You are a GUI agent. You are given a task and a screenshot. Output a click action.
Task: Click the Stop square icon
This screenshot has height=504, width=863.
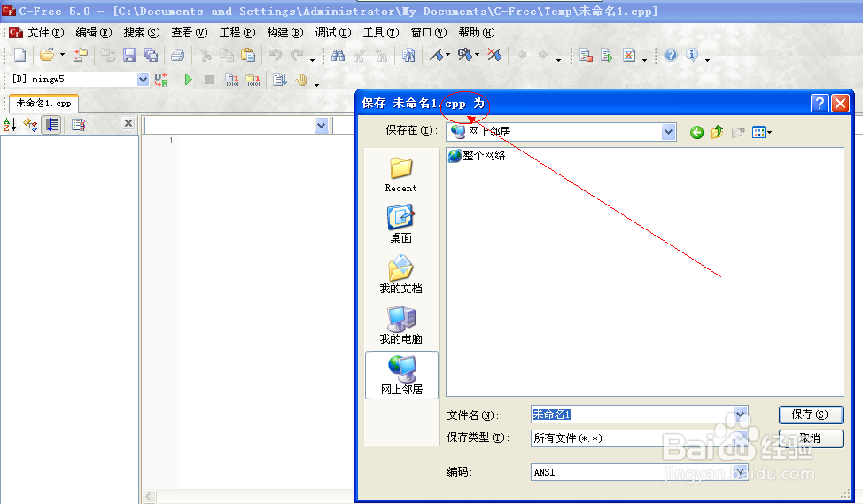pos(209,80)
